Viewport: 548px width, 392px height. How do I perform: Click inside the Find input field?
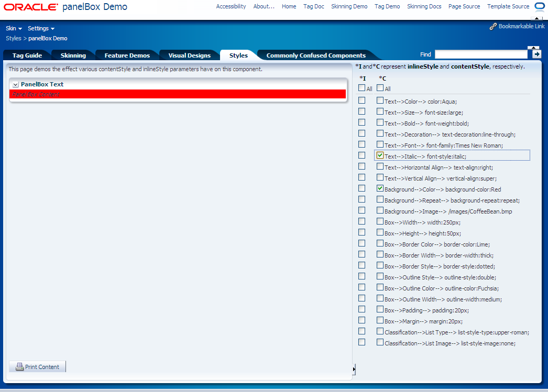480,54
